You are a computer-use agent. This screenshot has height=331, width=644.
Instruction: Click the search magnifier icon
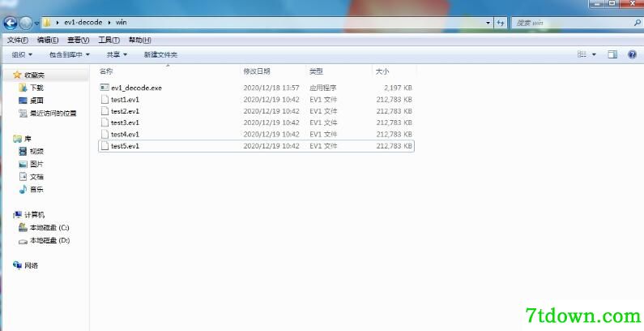(637, 23)
